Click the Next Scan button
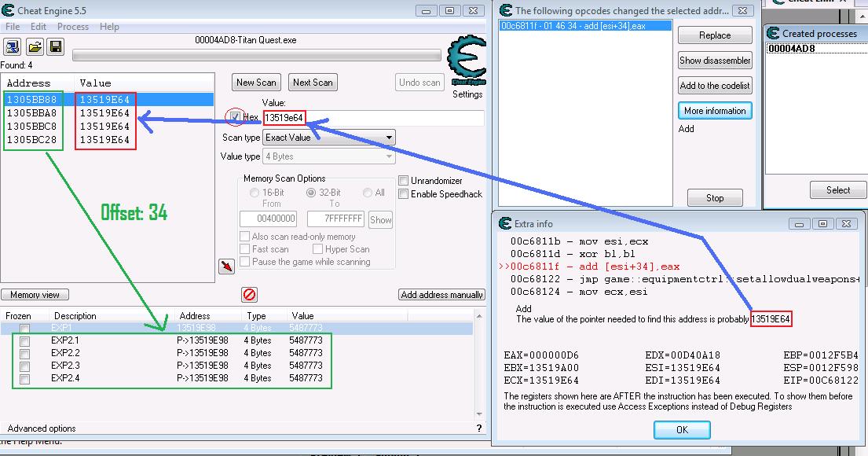Viewport: 868px width, 456px height. [312, 83]
